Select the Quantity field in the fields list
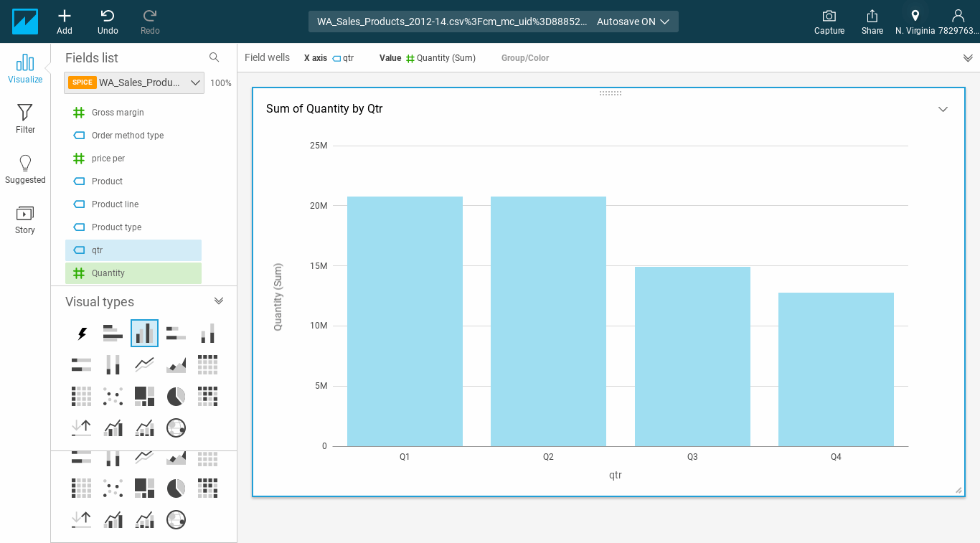This screenshot has height=543, width=980. point(133,273)
